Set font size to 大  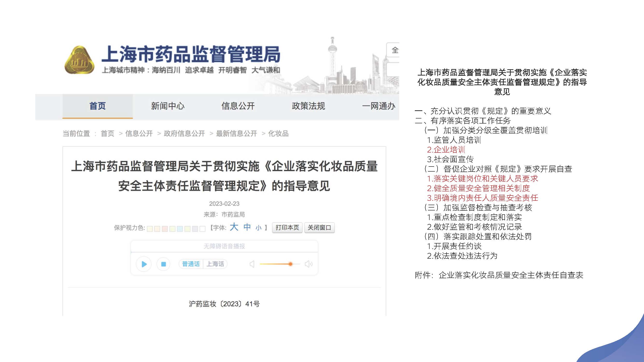234,227
